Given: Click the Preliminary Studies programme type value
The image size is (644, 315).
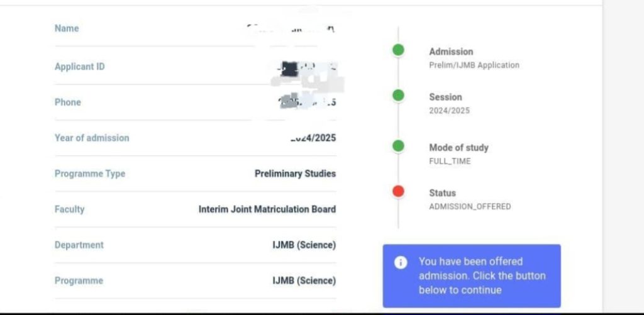Looking at the screenshot, I should [x=295, y=174].
